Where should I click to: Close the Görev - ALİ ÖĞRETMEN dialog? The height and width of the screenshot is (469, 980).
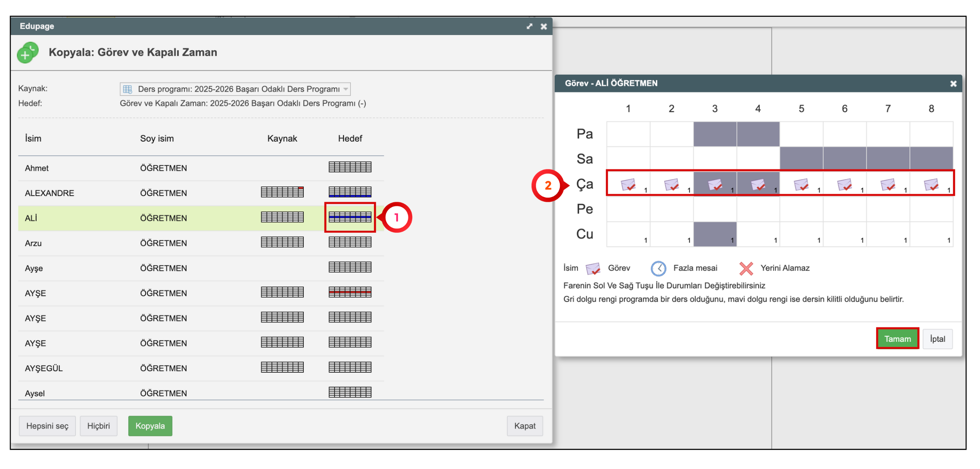coord(953,84)
